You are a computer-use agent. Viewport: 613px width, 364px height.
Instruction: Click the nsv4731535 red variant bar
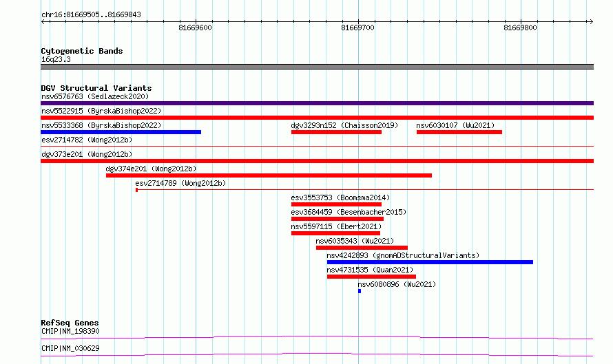coord(371,277)
